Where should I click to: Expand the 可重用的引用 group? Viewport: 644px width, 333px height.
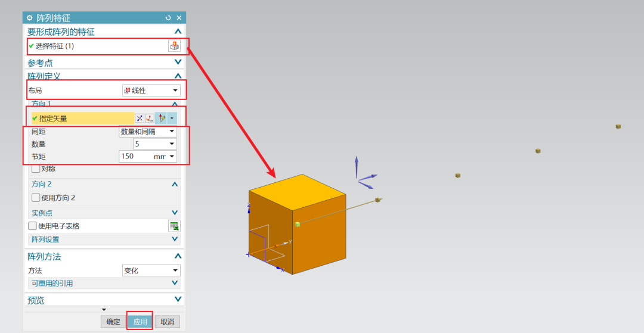(x=175, y=283)
